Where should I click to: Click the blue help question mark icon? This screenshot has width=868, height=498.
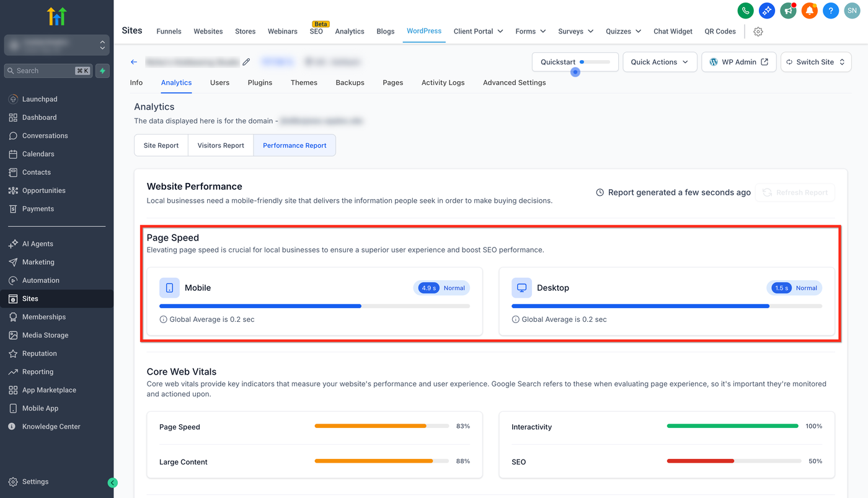[831, 11]
